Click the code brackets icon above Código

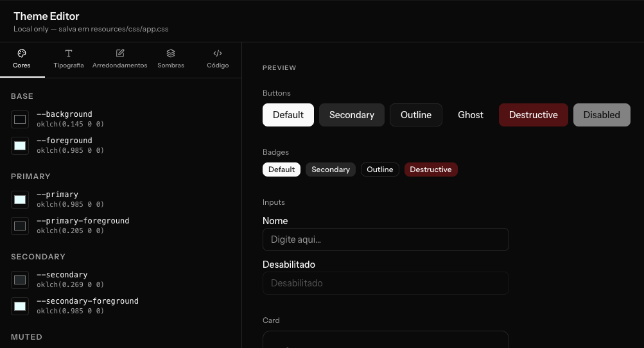(218, 53)
